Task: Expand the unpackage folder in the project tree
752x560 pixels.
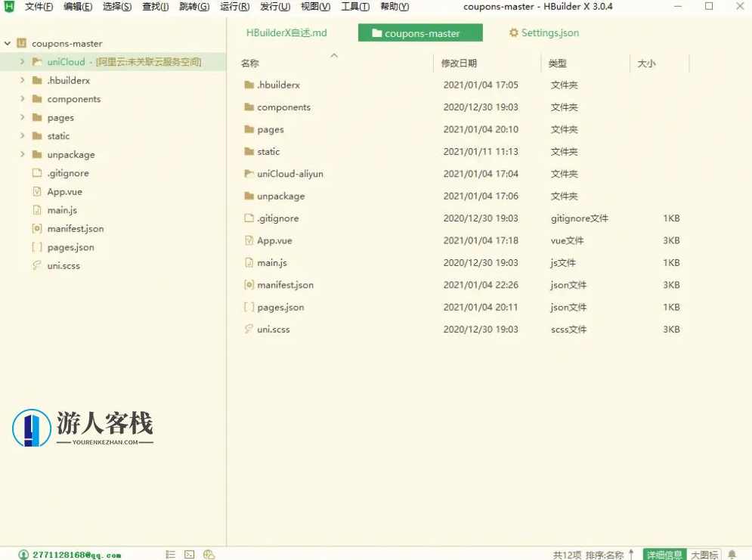Action: click(20, 154)
